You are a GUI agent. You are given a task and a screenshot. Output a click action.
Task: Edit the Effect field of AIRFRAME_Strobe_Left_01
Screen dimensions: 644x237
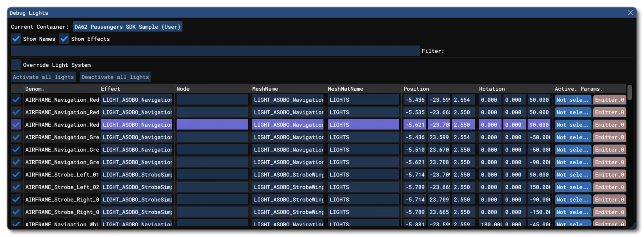(x=137, y=174)
